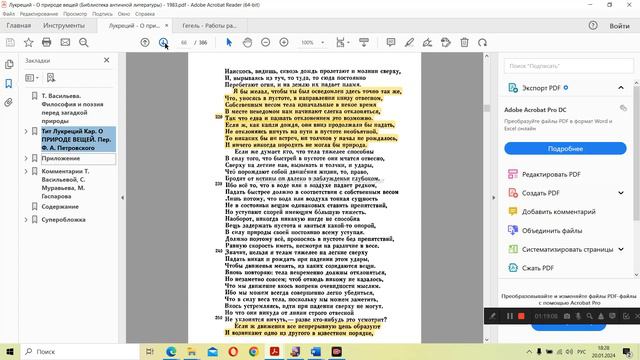Open Microsoft Edge from the taskbar
The height and width of the screenshot is (360, 640).
(171, 351)
